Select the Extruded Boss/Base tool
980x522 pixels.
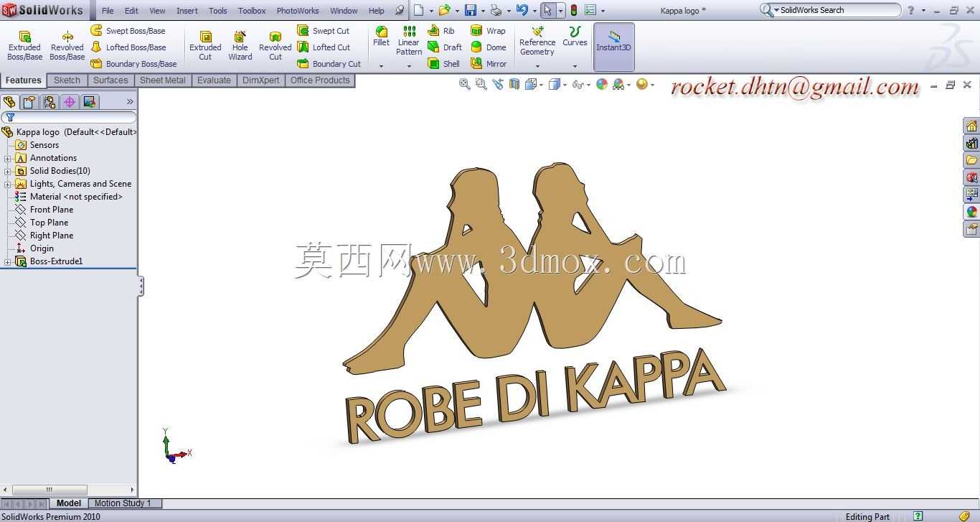pyautogui.click(x=24, y=45)
